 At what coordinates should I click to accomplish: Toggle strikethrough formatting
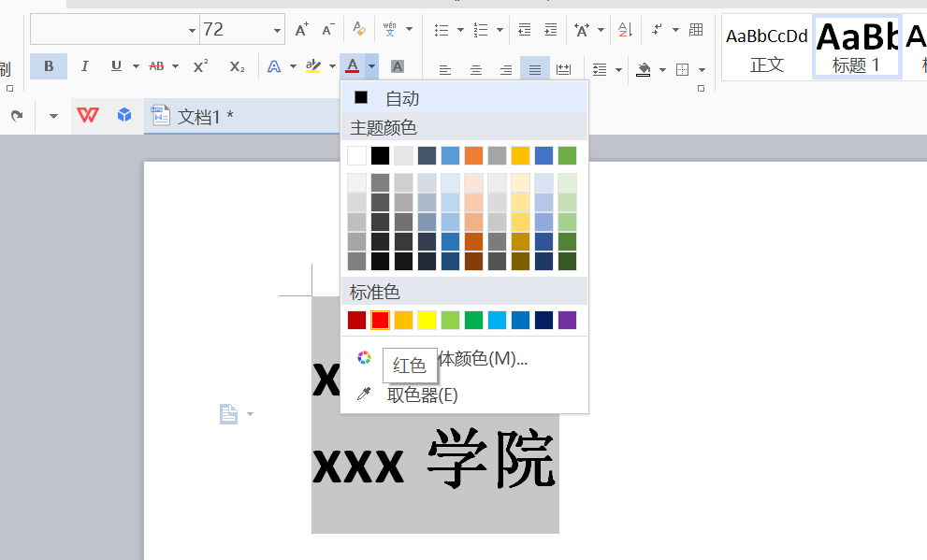pyautogui.click(x=155, y=66)
